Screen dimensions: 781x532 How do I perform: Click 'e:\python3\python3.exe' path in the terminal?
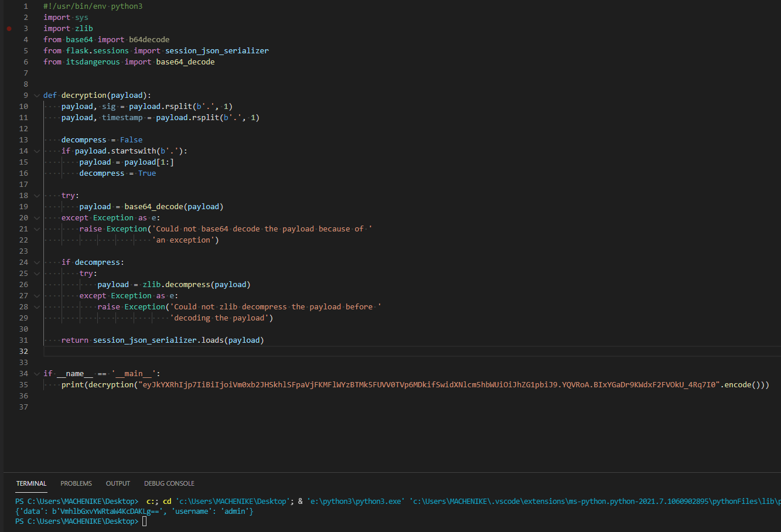(356, 502)
